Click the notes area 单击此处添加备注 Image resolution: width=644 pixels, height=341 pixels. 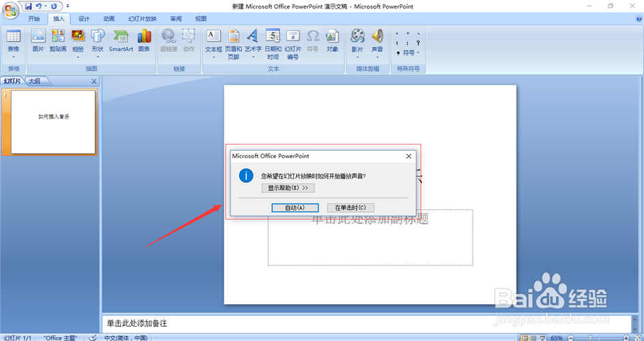366,323
